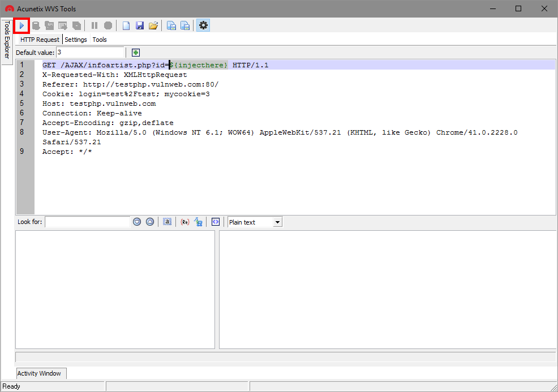Switch to the HTTP Request tab
The image size is (558, 392).
pos(40,40)
